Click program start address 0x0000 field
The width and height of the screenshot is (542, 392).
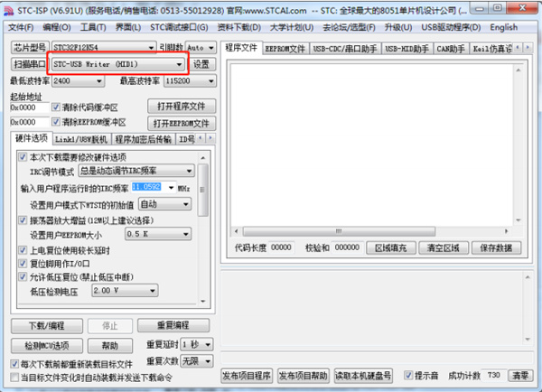coord(30,107)
